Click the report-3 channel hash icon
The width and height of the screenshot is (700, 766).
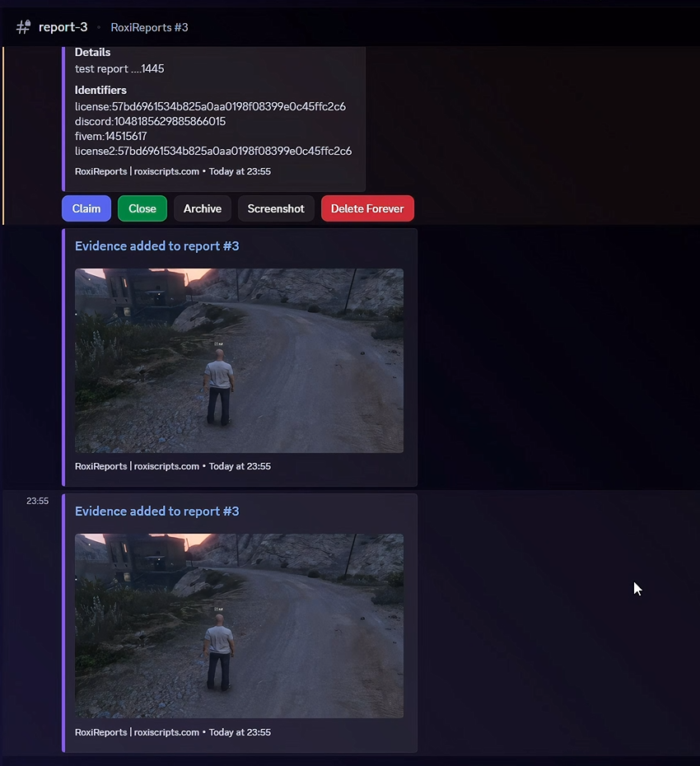coord(23,27)
